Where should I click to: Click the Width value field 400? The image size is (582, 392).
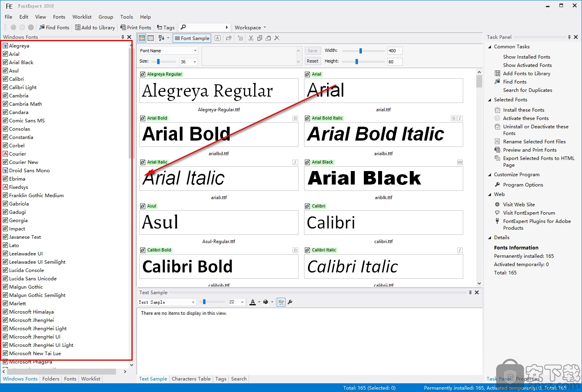click(395, 51)
